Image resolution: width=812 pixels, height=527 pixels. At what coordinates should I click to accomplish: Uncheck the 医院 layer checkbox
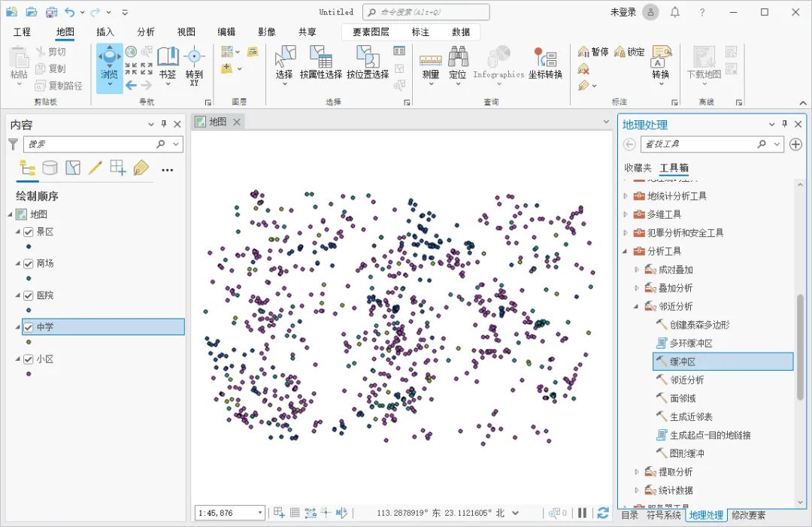[29, 295]
